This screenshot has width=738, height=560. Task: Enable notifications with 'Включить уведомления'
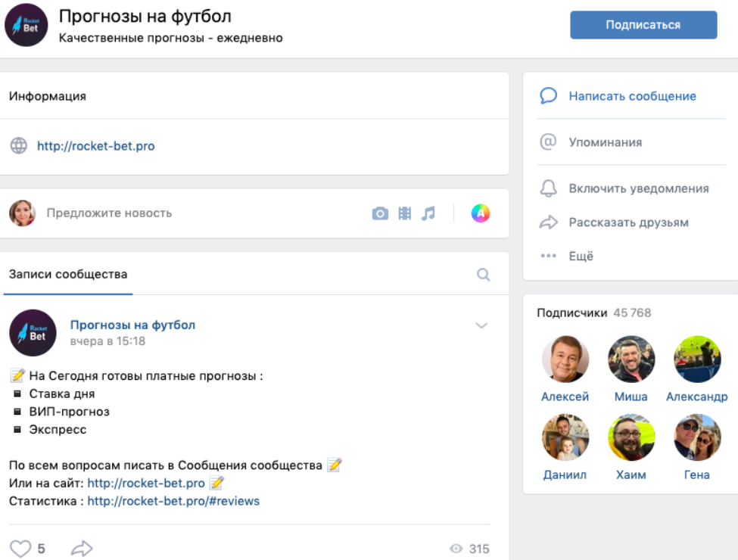tap(638, 188)
